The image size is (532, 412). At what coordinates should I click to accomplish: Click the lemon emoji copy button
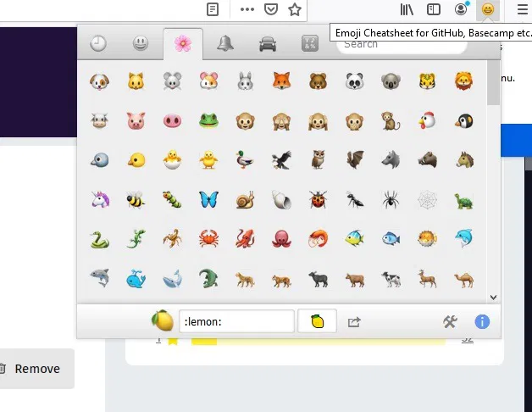(317, 321)
